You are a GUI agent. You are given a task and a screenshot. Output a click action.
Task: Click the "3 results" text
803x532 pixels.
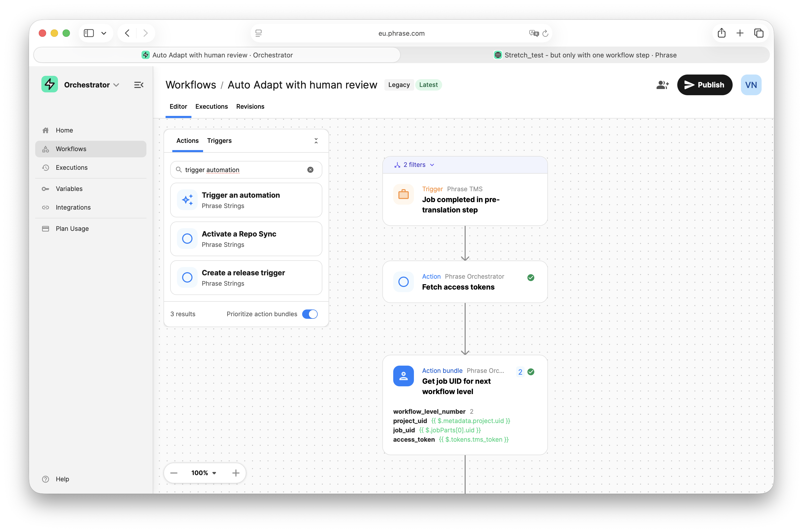(x=183, y=314)
